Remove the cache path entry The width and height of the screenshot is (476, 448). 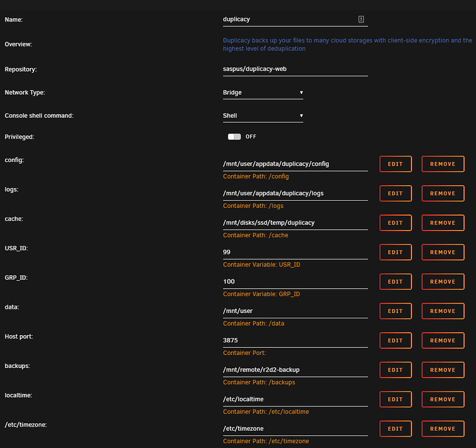[x=443, y=223]
